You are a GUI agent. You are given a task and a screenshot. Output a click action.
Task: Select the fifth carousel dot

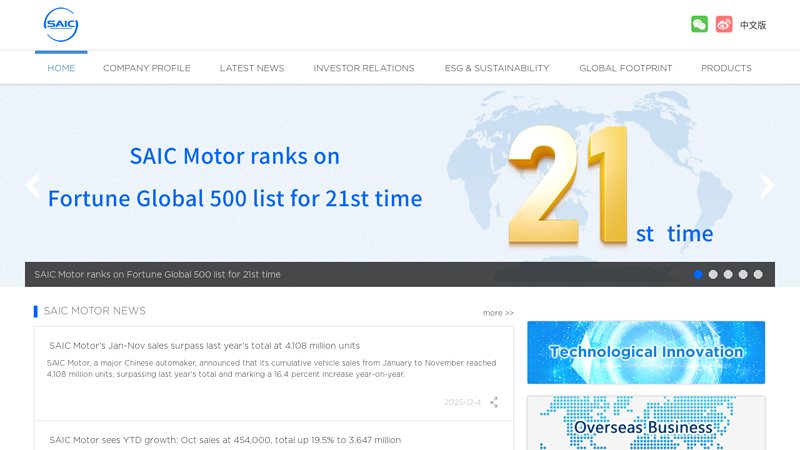click(758, 274)
